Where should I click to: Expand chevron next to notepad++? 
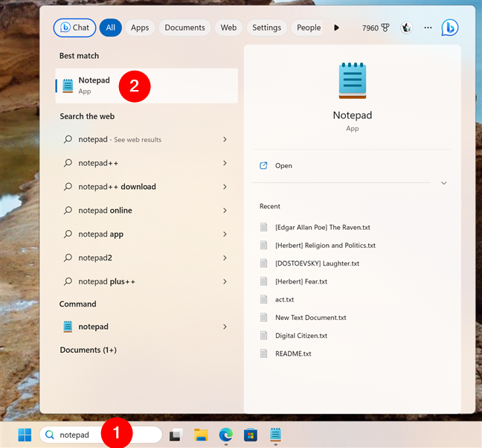coord(225,163)
